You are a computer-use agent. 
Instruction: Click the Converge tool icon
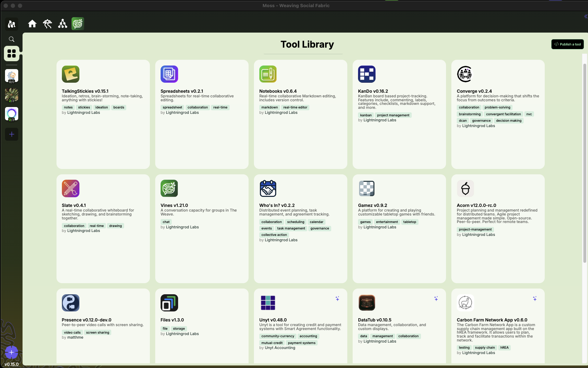pyautogui.click(x=465, y=74)
